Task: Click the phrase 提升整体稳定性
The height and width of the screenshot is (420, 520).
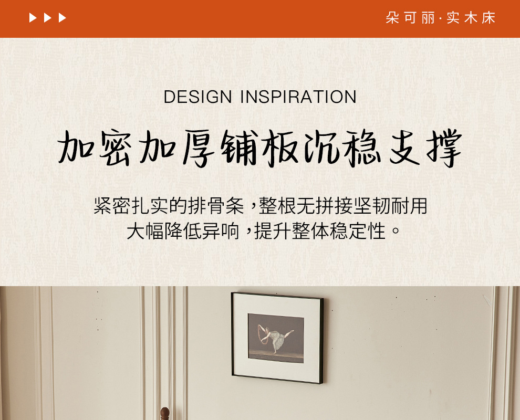Action: [x=320, y=231]
